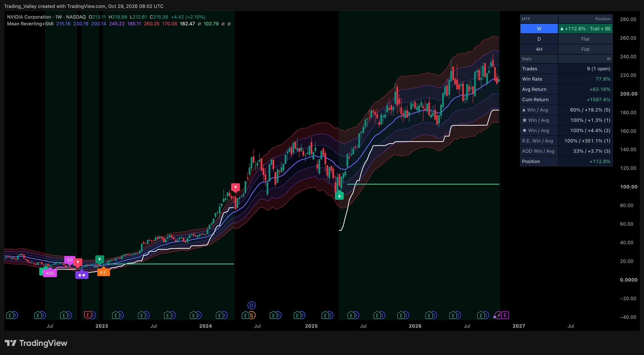Click the magenta ADD signal marker
The width and height of the screenshot is (644, 355).
50,273
